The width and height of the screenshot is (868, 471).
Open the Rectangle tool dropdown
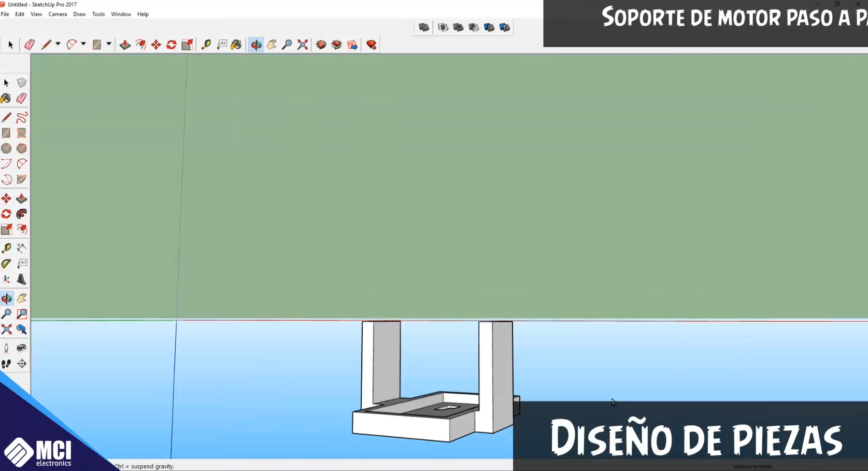pyautogui.click(x=108, y=45)
